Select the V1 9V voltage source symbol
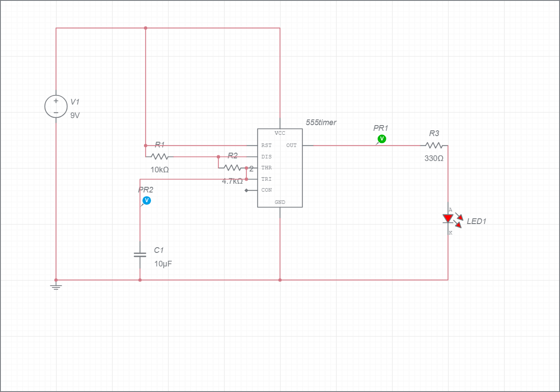560x392 pixels. [x=55, y=106]
